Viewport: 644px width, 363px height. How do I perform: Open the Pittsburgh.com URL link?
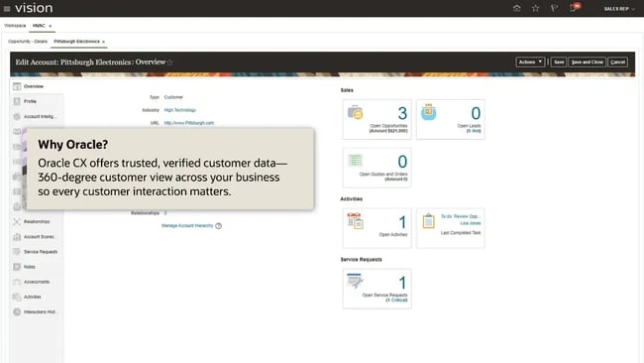[189, 123]
